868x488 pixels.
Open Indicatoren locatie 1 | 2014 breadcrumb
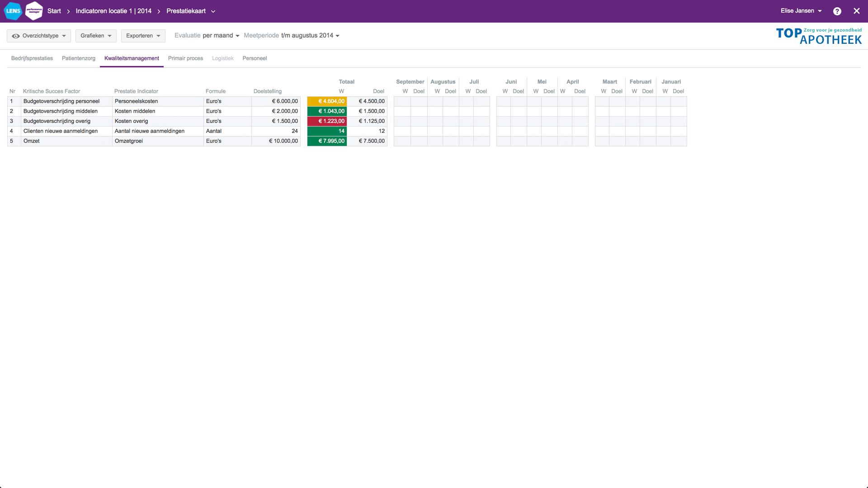(x=113, y=11)
